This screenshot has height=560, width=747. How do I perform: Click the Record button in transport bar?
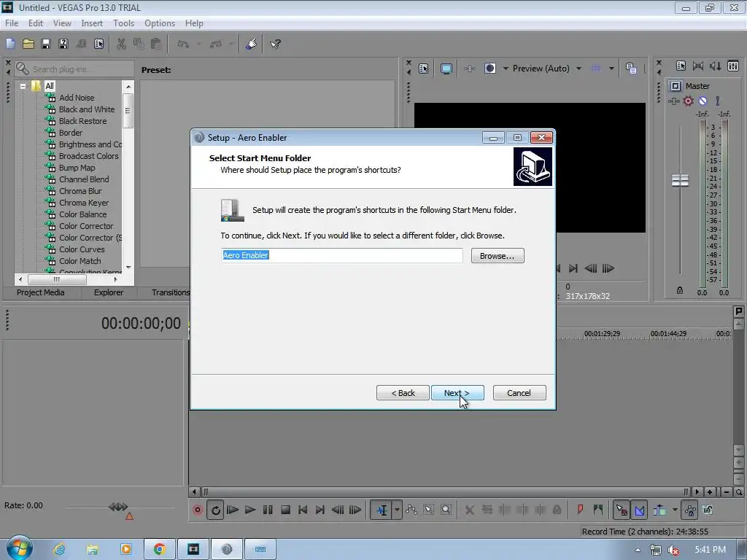pyautogui.click(x=198, y=510)
